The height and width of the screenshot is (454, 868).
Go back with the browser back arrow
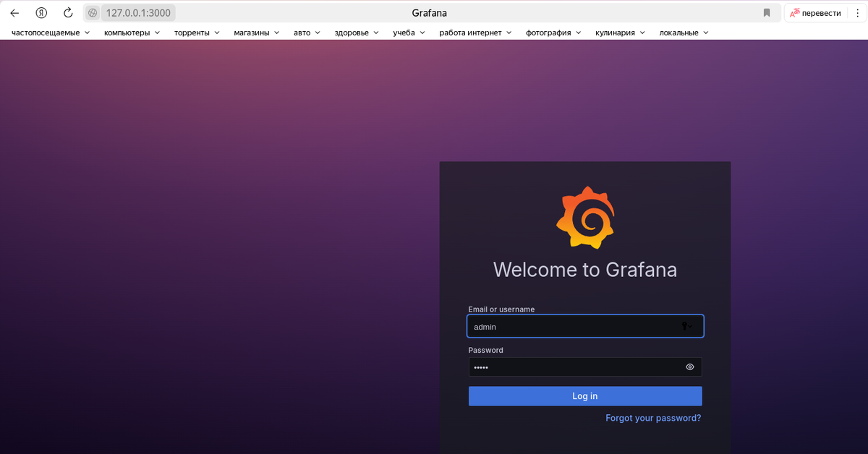[14, 13]
